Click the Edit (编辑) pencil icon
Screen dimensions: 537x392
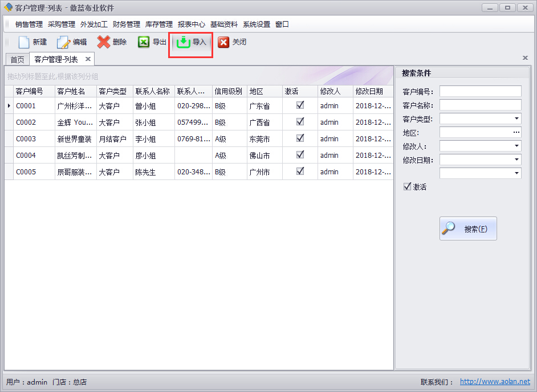63,42
